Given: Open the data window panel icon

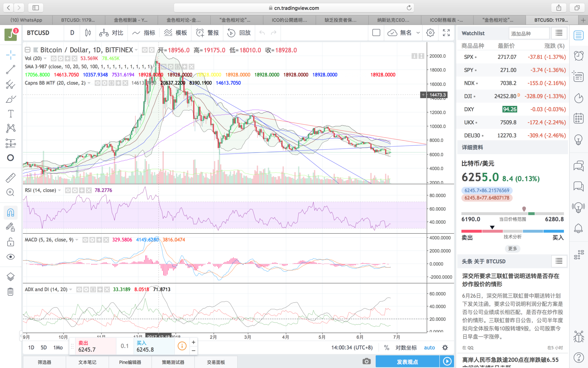Looking at the screenshot, I should [579, 76].
